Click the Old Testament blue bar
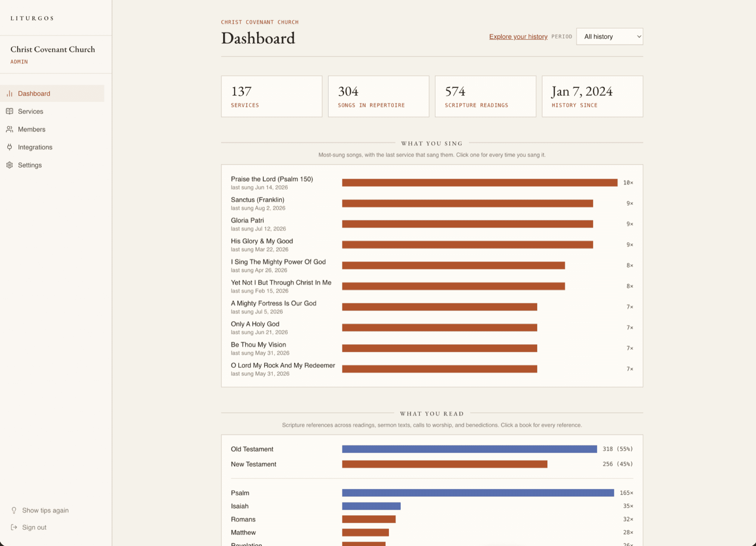This screenshot has width=756, height=546. point(469,449)
